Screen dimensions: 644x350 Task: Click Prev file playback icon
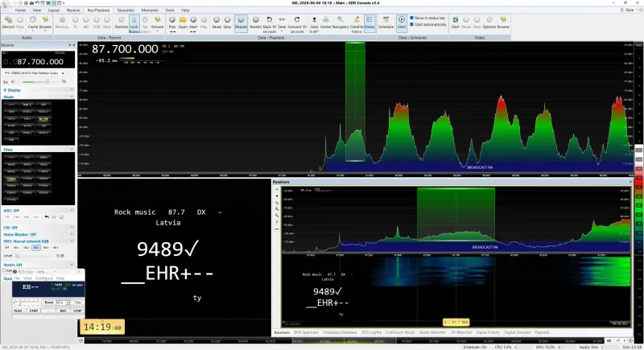click(172, 24)
